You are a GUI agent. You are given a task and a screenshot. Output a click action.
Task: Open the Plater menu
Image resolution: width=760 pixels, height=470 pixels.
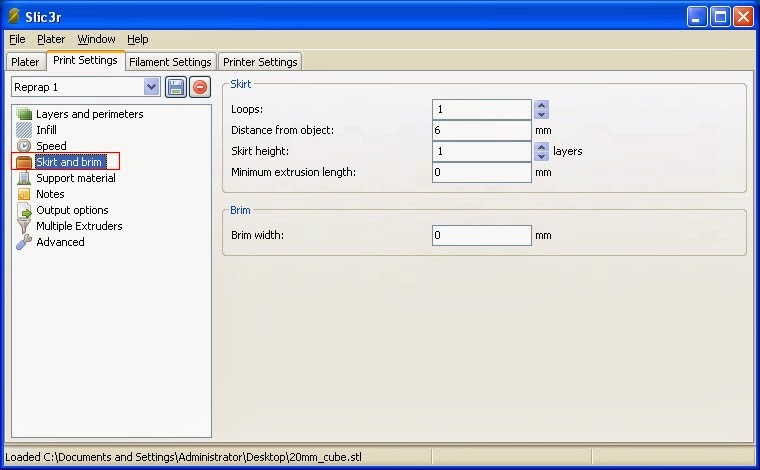[51, 39]
